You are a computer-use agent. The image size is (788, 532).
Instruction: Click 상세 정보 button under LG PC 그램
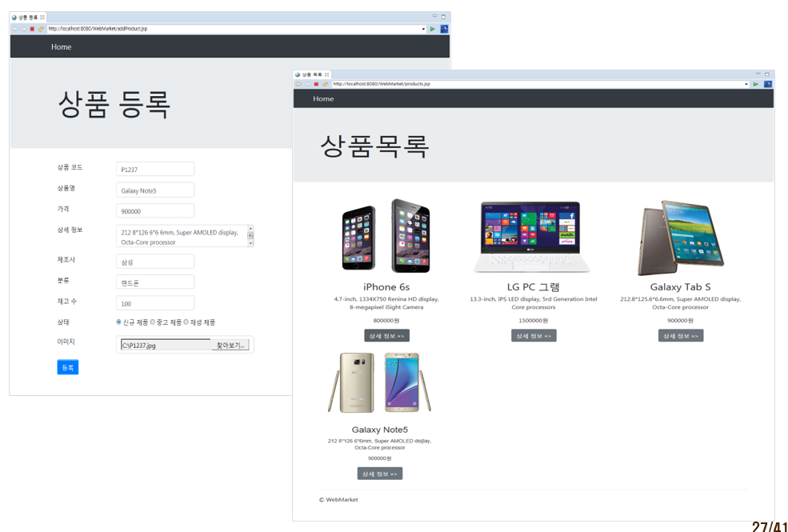(534, 335)
